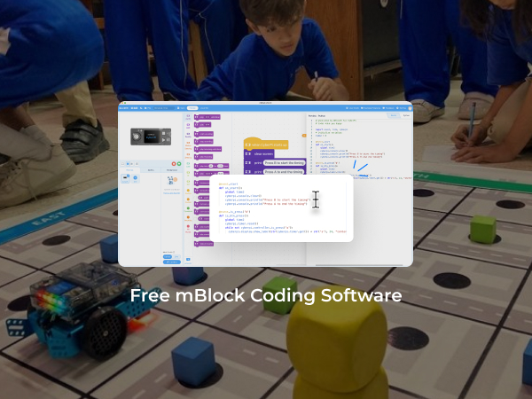532x399 pixels.
Task: Select the first purple block category icon
Action: (188, 117)
